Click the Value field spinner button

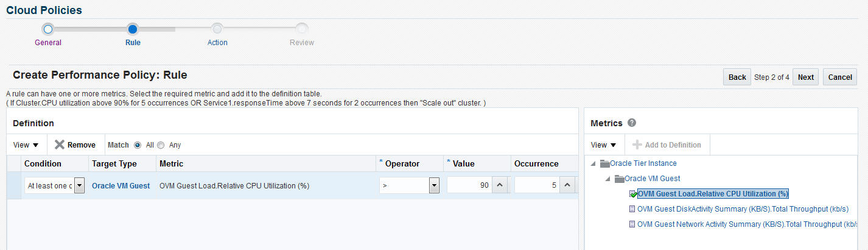(x=500, y=185)
